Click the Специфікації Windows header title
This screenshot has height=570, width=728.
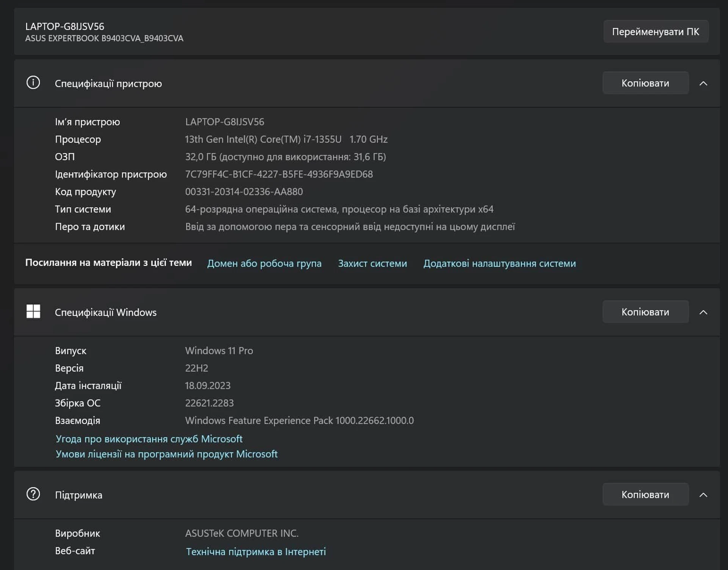106,312
